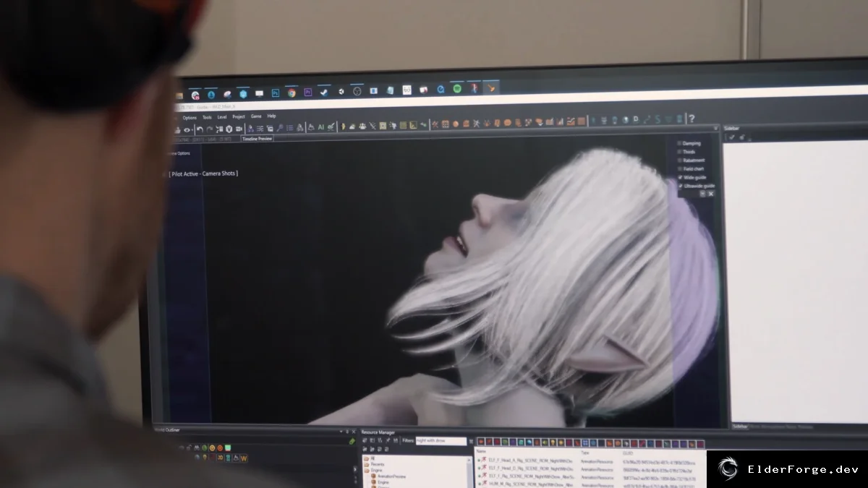The height and width of the screenshot is (488, 868).
Task: Click the checkmark icon in the Sidebar panel
Action: [x=731, y=137]
